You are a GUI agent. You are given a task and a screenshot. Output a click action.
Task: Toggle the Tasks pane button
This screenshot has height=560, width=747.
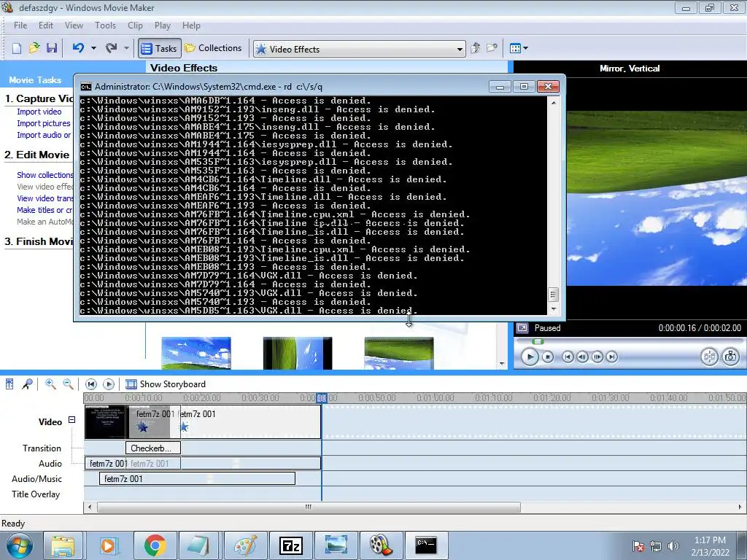point(160,48)
